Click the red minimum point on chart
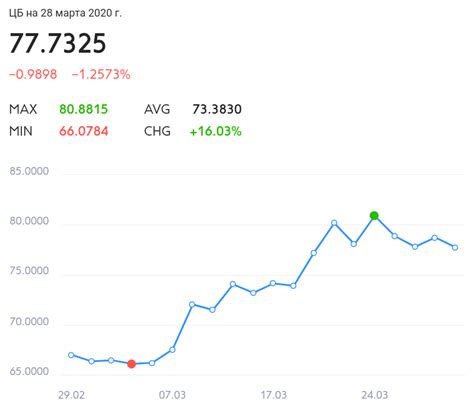Viewport: 474px width, 417px height. pyautogui.click(x=131, y=364)
